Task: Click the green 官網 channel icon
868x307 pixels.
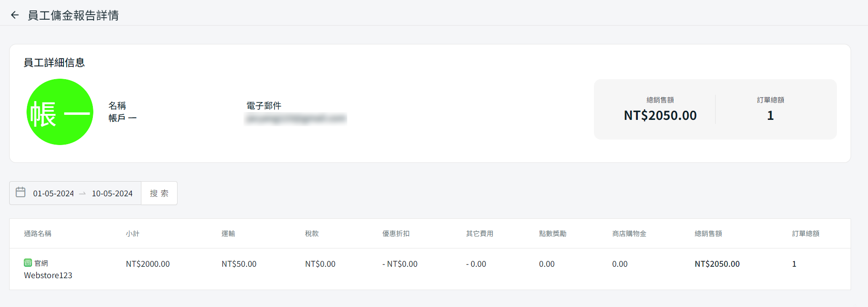Action: (x=28, y=263)
